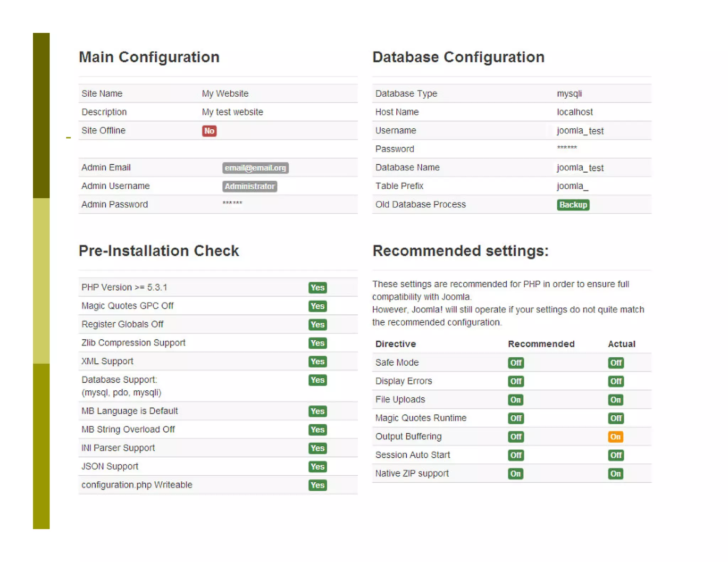Click the Yes badge for JSON Support
The image size is (728, 562).
[x=317, y=466]
